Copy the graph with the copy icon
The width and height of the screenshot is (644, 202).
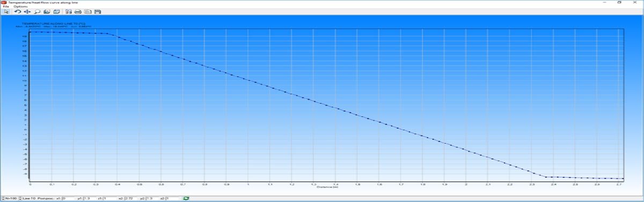87,11
